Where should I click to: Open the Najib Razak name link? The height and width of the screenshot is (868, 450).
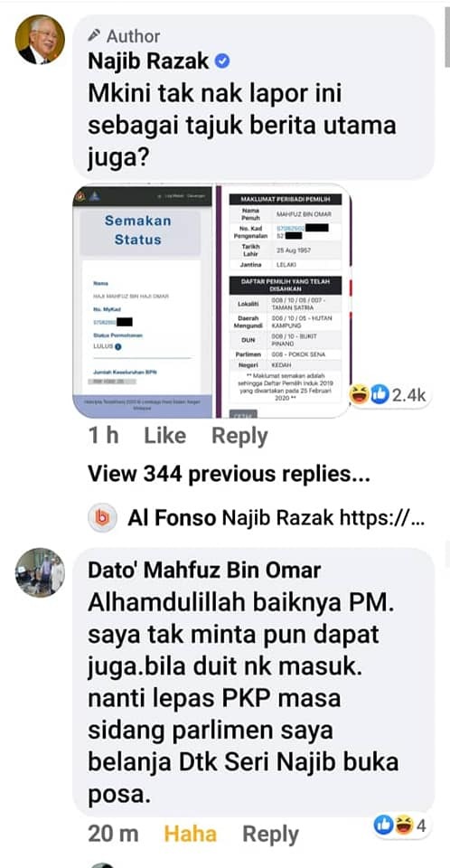point(149,61)
